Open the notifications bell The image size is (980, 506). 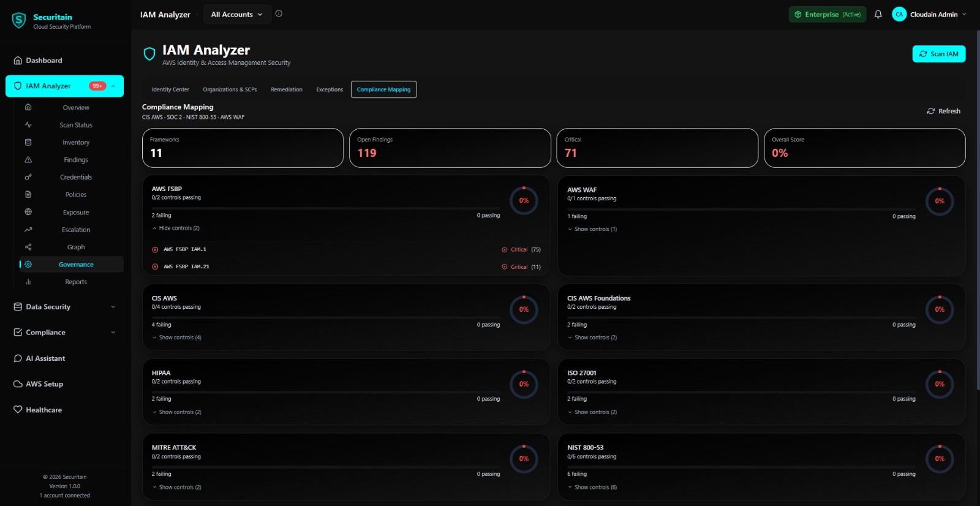point(878,14)
